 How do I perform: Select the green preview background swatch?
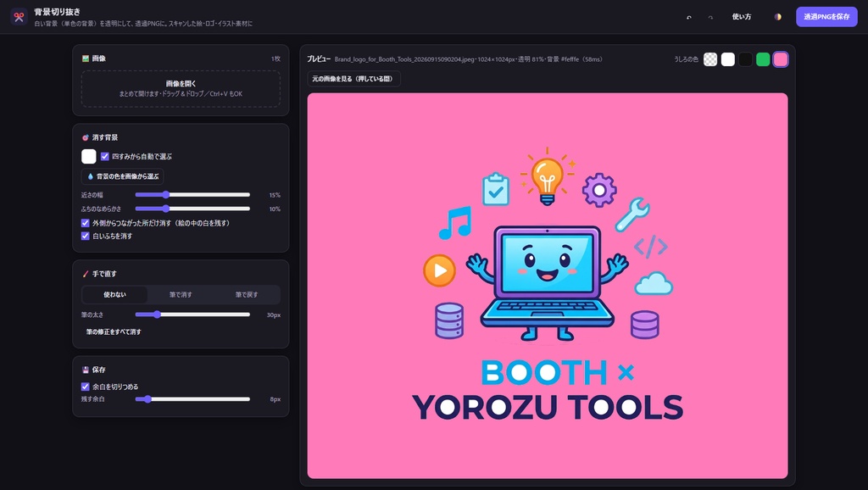(763, 59)
